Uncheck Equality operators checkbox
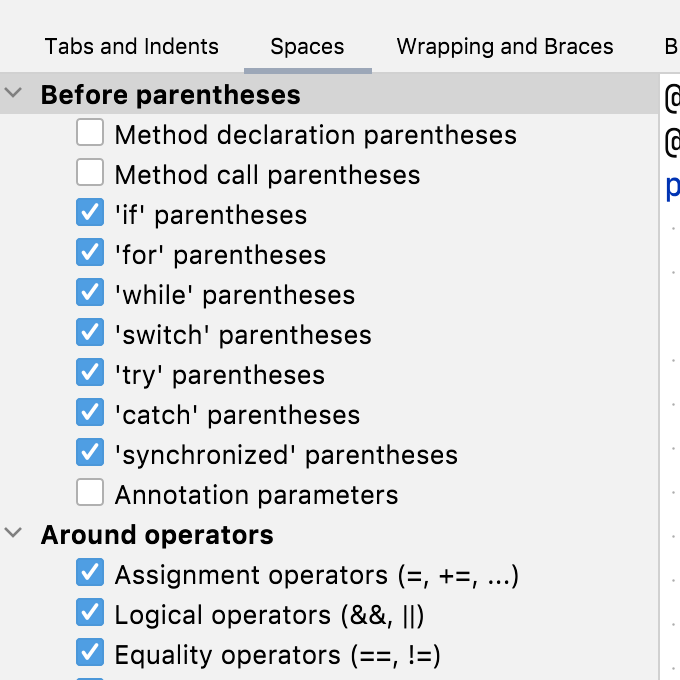 90,653
